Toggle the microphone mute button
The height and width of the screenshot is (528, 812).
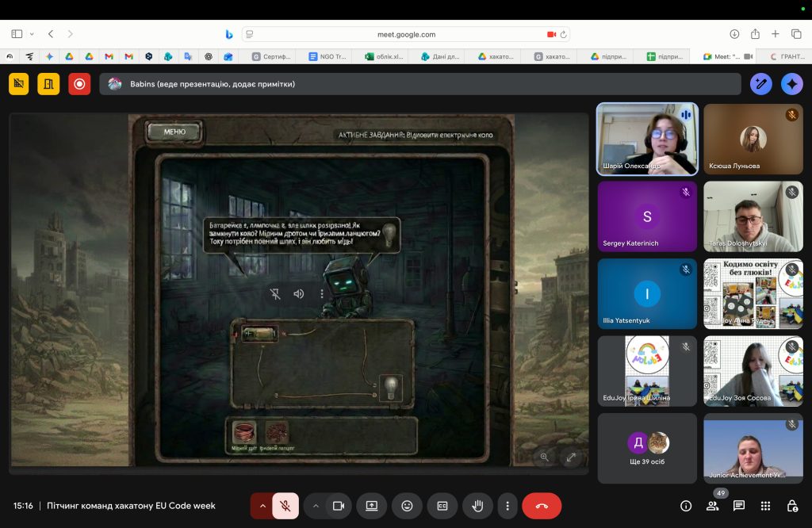click(x=285, y=506)
